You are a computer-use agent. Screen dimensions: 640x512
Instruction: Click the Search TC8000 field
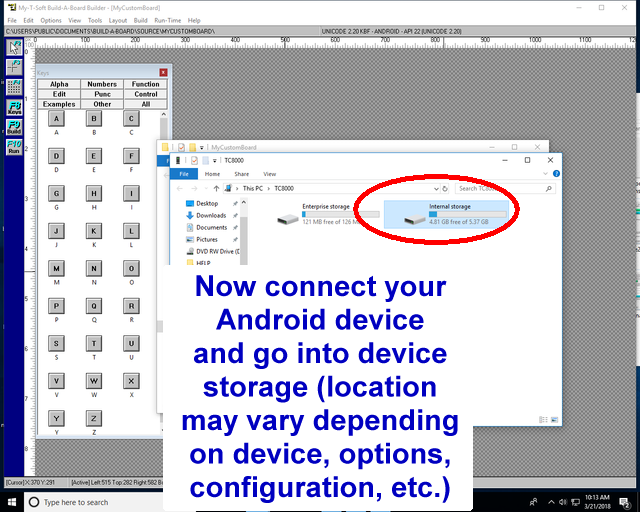(500, 188)
